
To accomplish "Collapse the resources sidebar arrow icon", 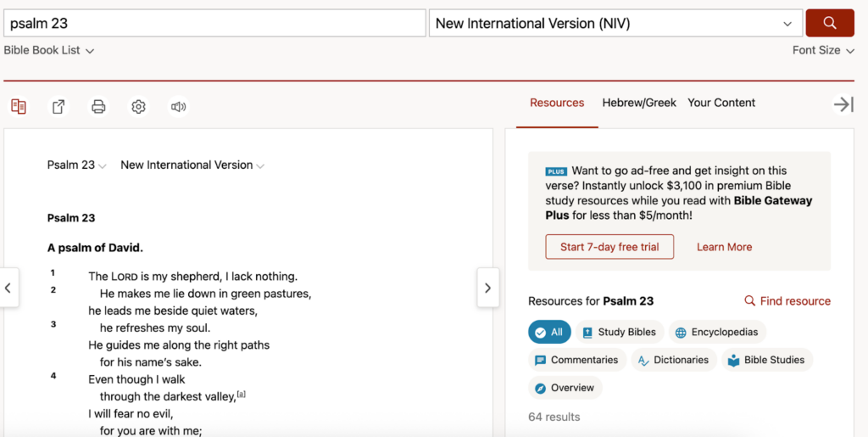I will coord(843,104).
